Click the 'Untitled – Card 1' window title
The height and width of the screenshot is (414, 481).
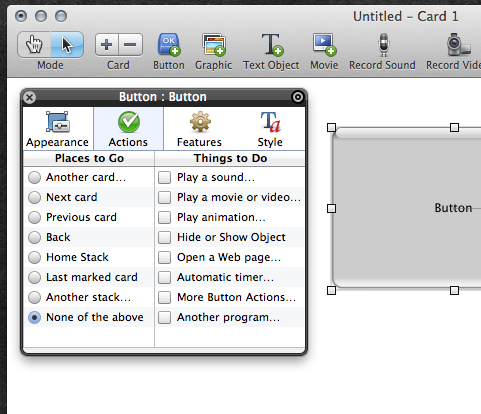[x=406, y=16]
